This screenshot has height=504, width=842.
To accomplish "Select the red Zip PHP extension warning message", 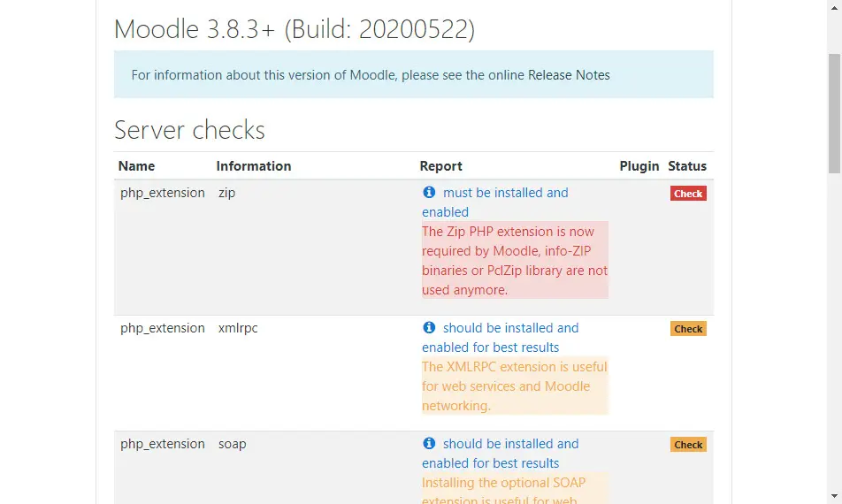I will coord(515,260).
